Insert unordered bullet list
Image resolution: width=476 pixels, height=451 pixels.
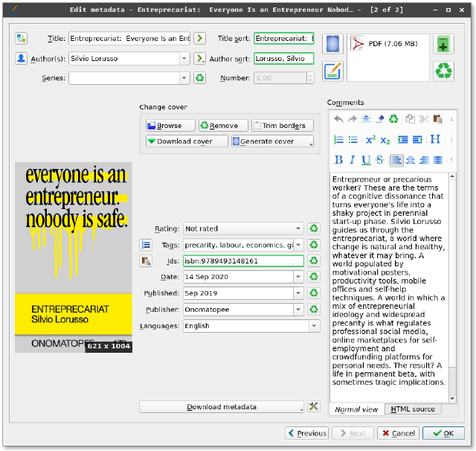(353, 140)
